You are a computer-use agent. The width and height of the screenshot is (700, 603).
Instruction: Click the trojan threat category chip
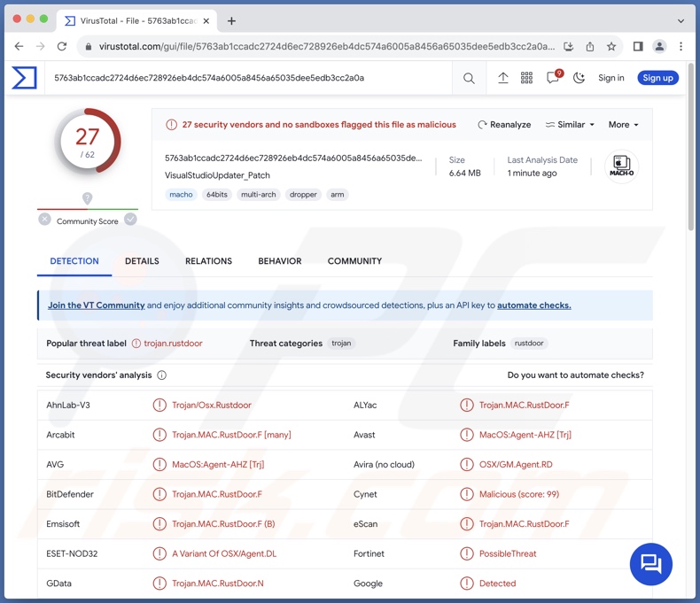point(341,344)
